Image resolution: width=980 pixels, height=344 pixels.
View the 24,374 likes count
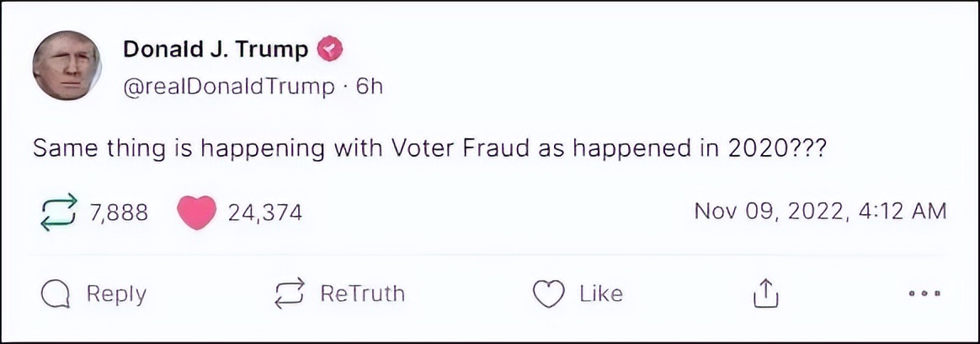tap(264, 212)
